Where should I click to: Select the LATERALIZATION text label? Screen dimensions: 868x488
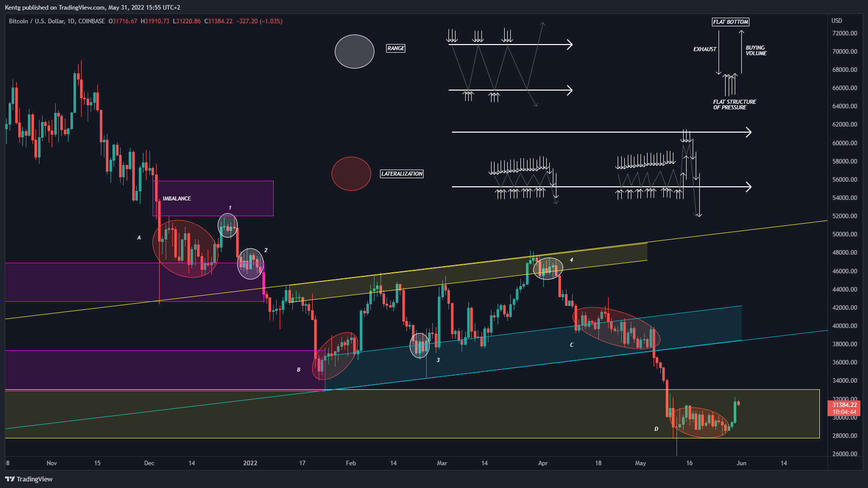coord(402,174)
